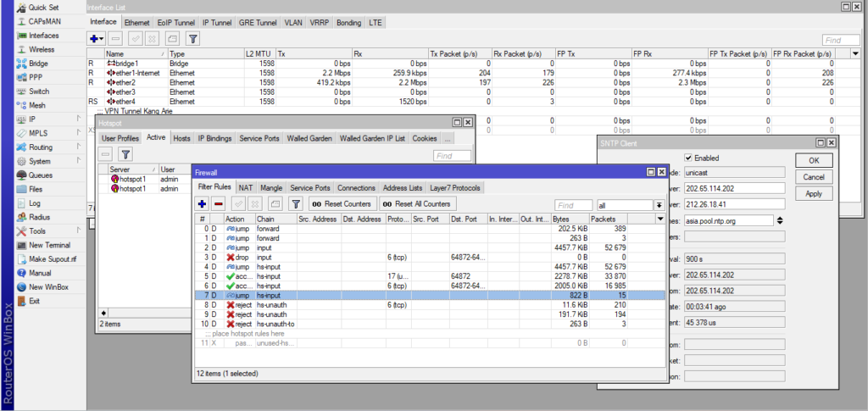Toggle Enabled checkbox in SNTP Client
Screen dimensions: 868x411
688,158
